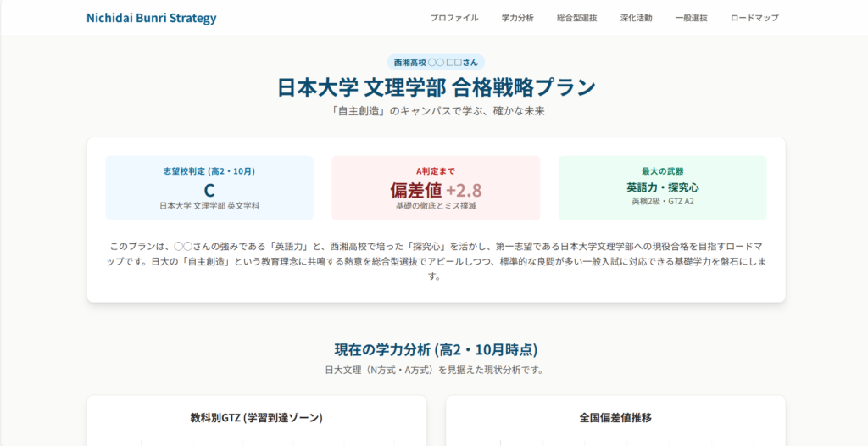Select the 志望校判定 (高2・10月) card label
The width and height of the screenshot is (868, 446).
pyautogui.click(x=209, y=171)
